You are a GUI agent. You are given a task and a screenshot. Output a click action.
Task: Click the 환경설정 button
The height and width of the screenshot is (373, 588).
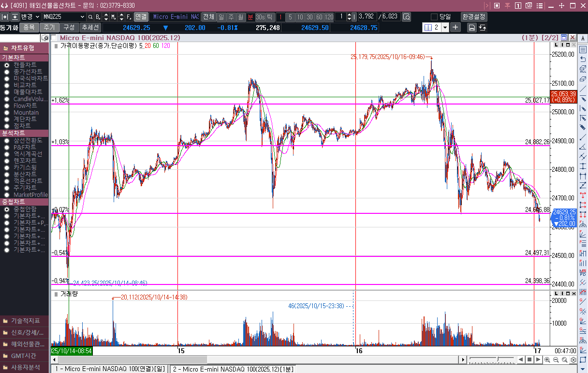click(474, 17)
